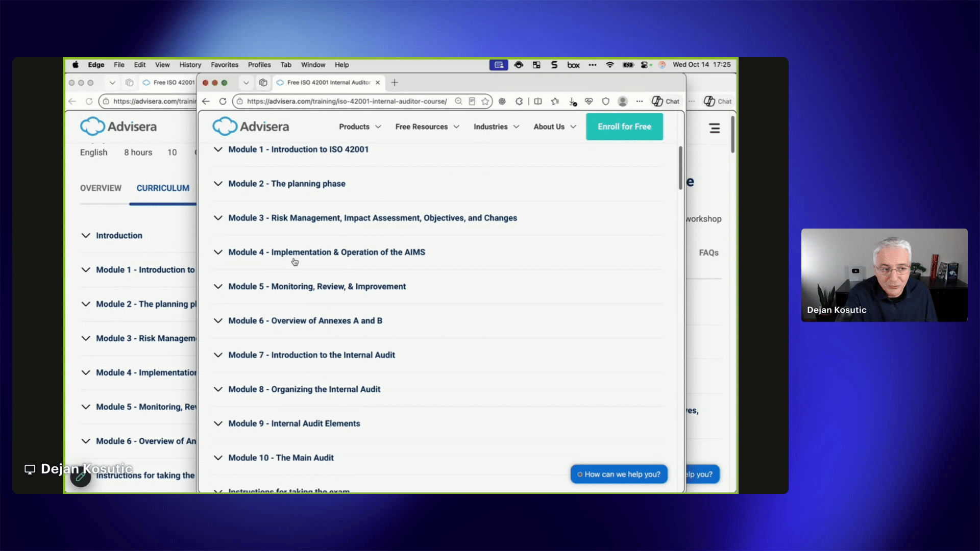
Task: Open split screen icon in the Edge toolbar
Action: 538,102
